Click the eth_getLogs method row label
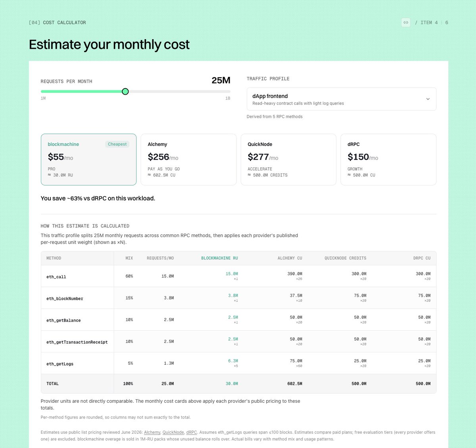 pos(60,364)
